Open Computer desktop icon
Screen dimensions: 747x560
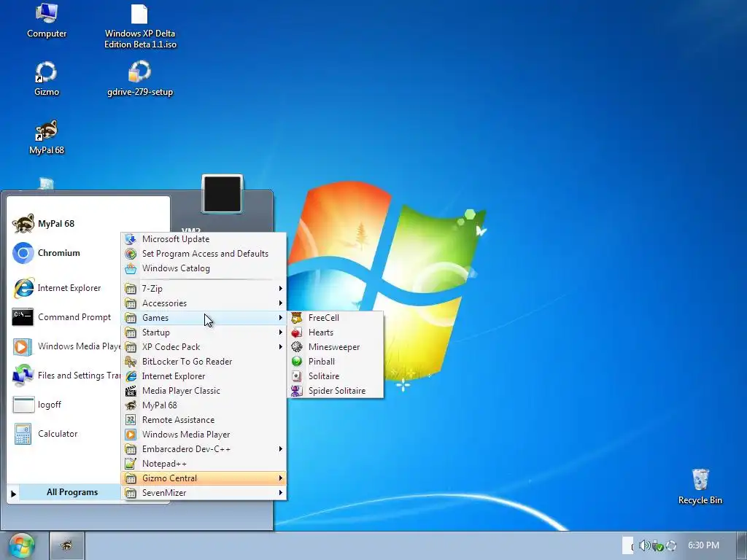click(47, 20)
